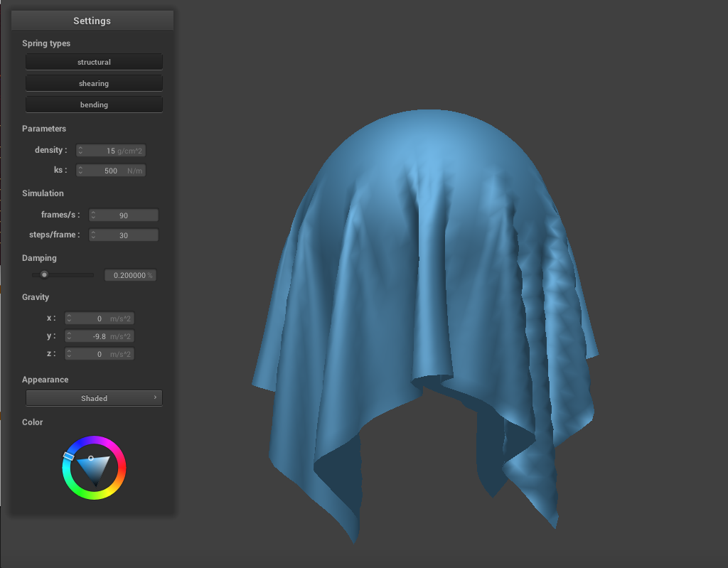Image resolution: width=728 pixels, height=568 pixels.
Task: Click the steps/frame stepper arrows
Action: [94, 235]
